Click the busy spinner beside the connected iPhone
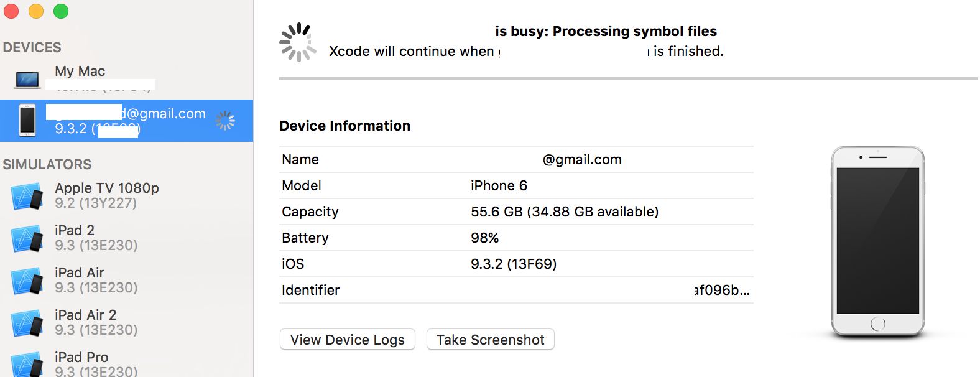This screenshot has height=377, width=980. point(225,121)
